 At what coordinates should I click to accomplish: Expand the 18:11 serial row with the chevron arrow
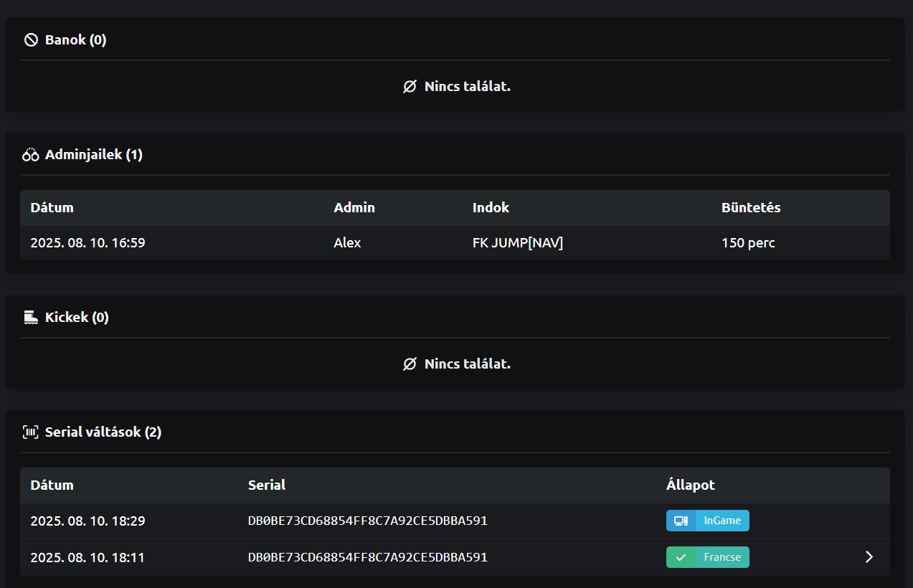tap(869, 557)
